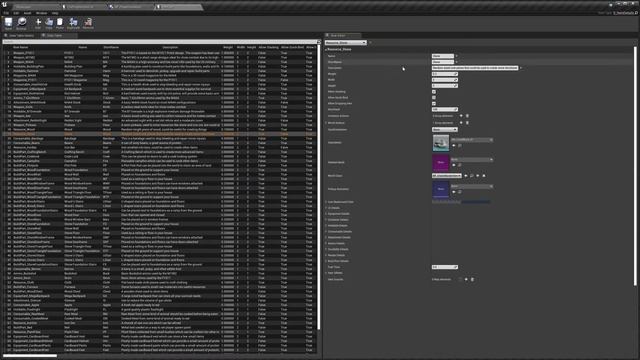Click the reset arrow next to Description field

(521, 68)
